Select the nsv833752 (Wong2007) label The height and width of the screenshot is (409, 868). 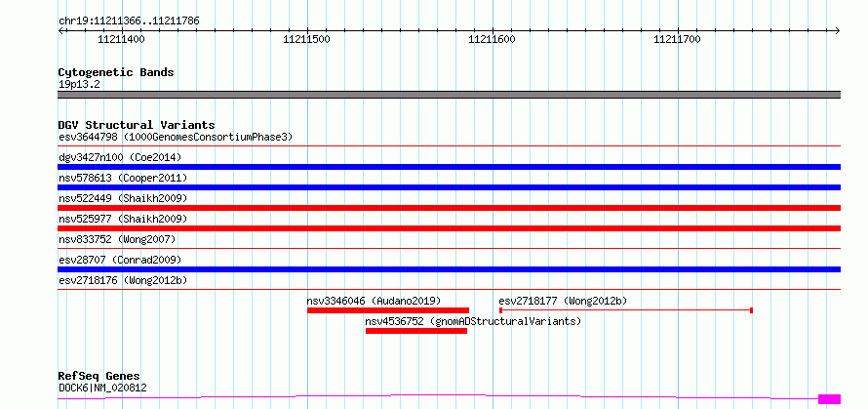click(x=117, y=239)
